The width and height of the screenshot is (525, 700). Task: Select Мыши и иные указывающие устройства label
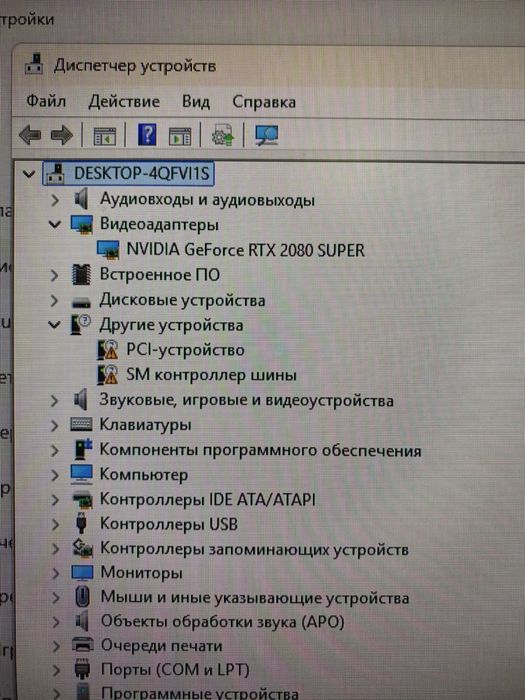pyautogui.click(x=255, y=598)
